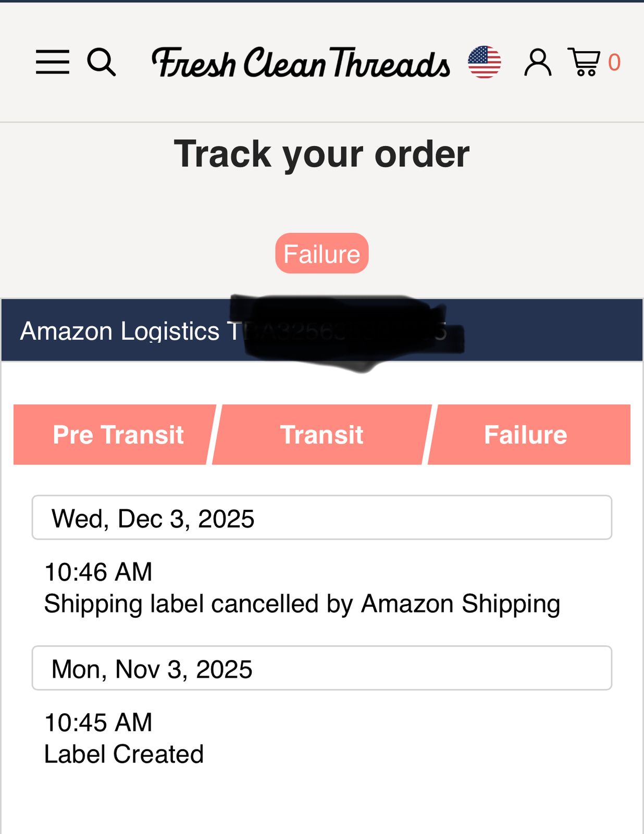This screenshot has width=644, height=834.
Task: Click the Shipping label cancelled event text
Action: (x=302, y=604)
